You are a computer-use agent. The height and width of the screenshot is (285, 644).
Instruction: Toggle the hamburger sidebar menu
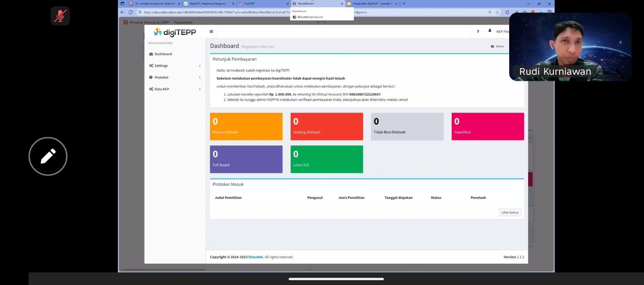coord(211,32)
